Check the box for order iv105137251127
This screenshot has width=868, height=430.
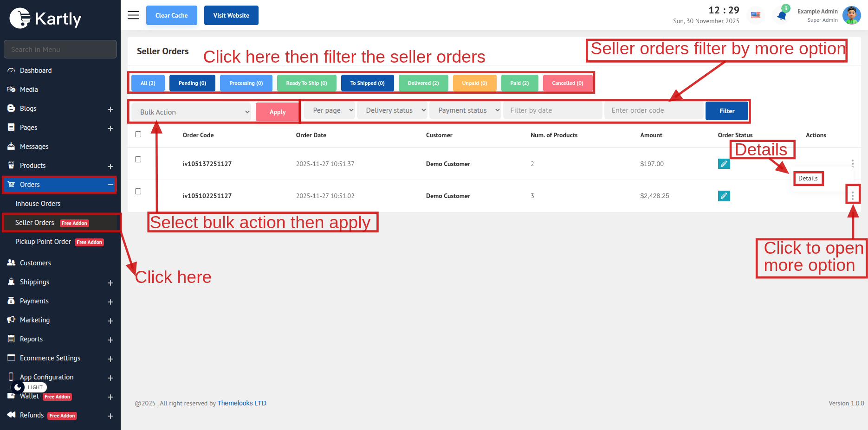[138, 160]
